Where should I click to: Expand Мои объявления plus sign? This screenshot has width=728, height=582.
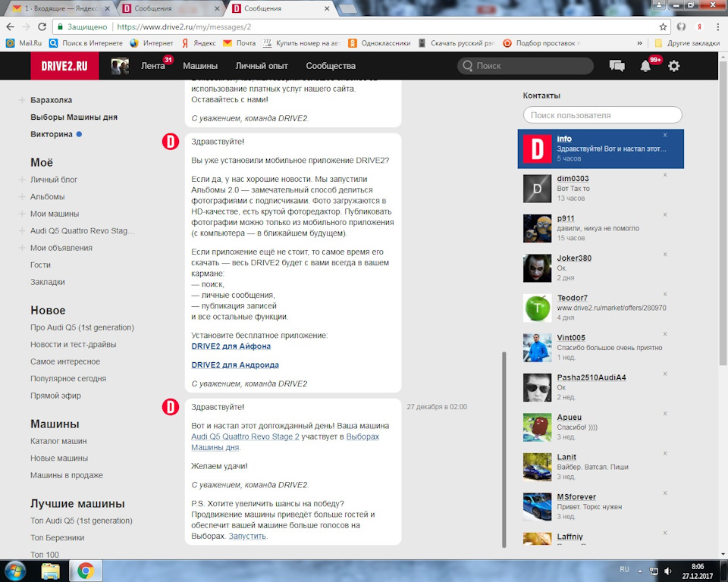22,248
